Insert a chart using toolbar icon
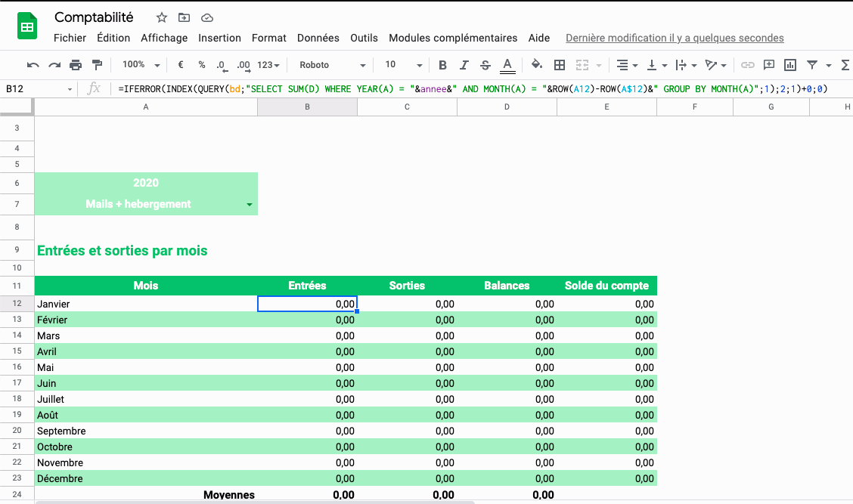This screenshot has width=853, height=504. tap(790, 65)
